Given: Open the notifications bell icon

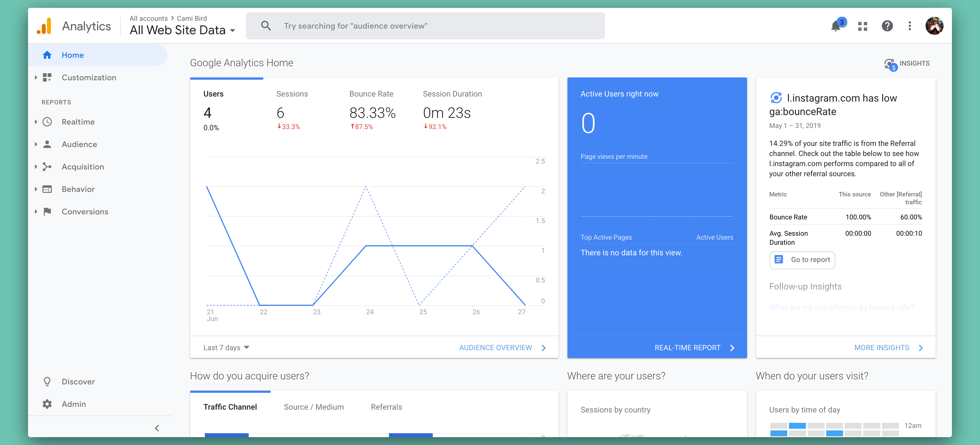Looking at the screenshot, I should (835, 26).
